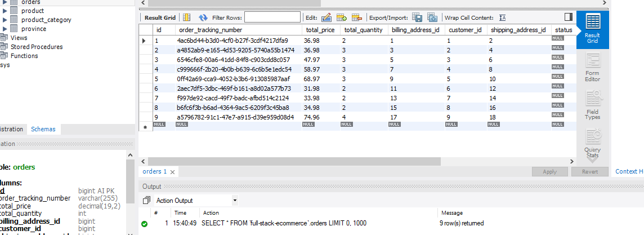Expand the product table tree node
644x235 pixels.
click(6, 11)
